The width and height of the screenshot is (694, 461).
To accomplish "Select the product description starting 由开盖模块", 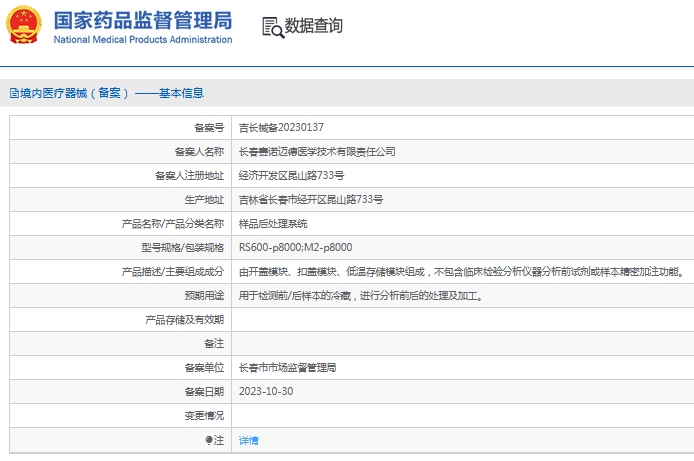I will 462,272.
